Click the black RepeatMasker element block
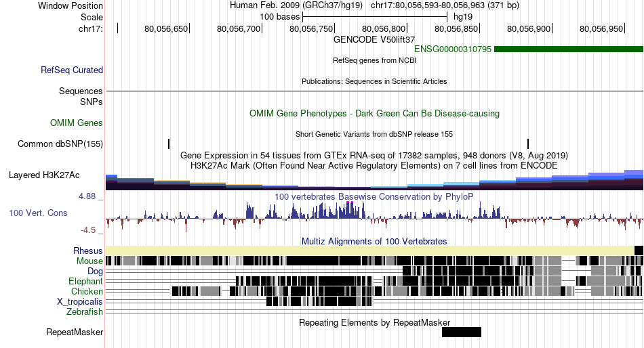 [462, 332]
